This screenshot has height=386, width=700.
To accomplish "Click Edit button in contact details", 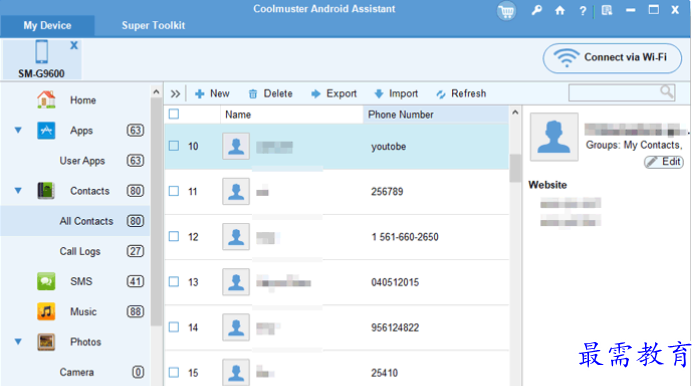I will pyautogui.click(x=664, y=162).
